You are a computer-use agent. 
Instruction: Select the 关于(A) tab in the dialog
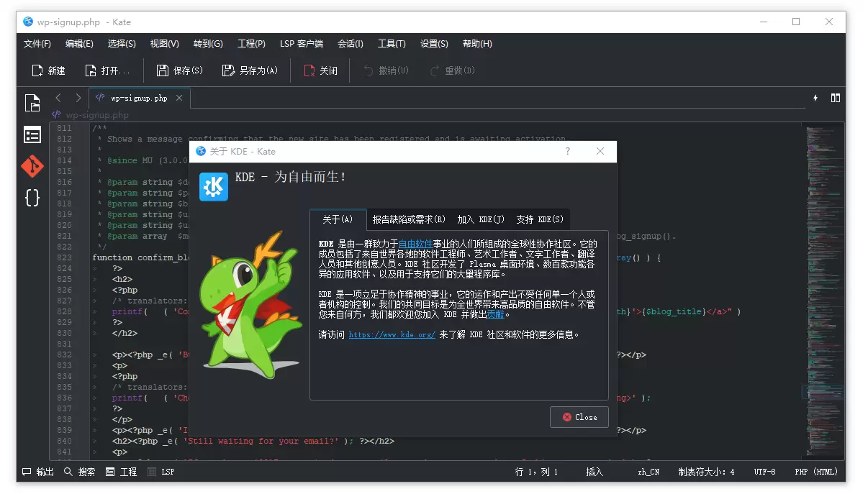coord(338,219)
